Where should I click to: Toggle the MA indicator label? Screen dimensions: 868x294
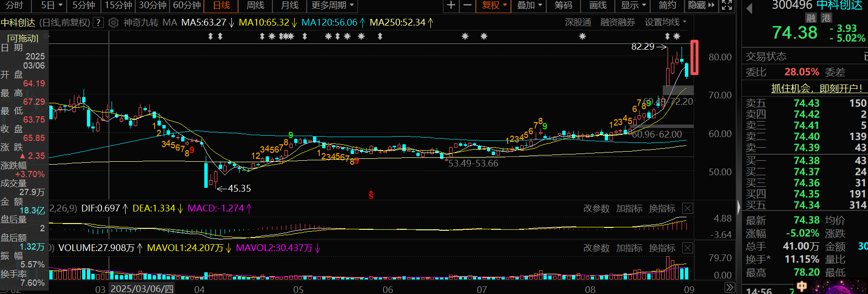pos(170,23)
